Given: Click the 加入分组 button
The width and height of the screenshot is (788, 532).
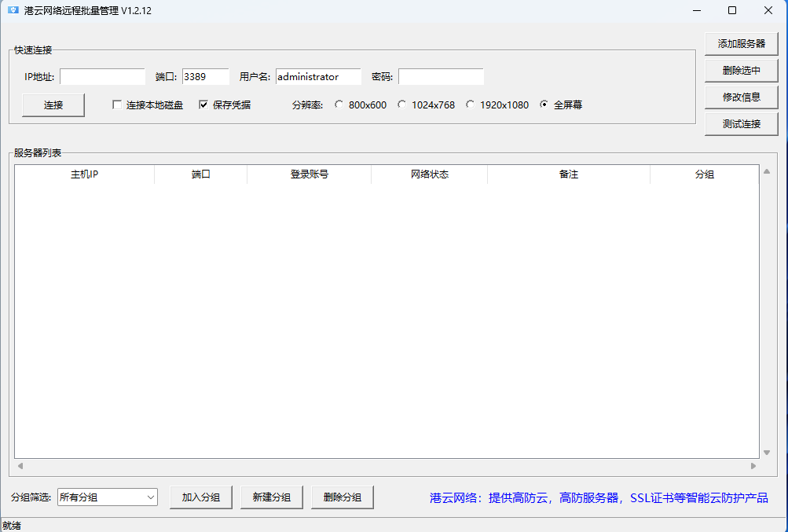Looking at the screenshot, I should (200, 497).
